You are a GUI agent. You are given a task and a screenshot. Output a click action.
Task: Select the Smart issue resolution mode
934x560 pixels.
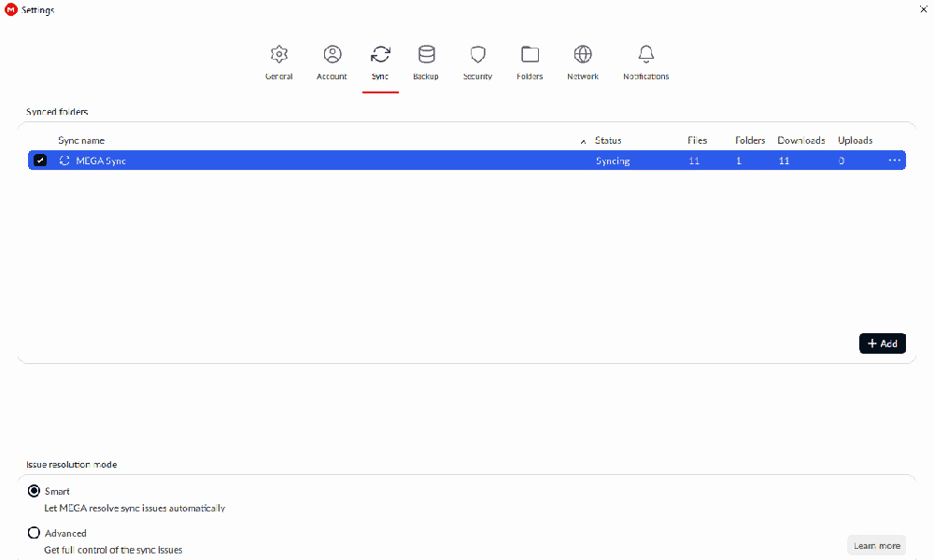coord(35,491)
